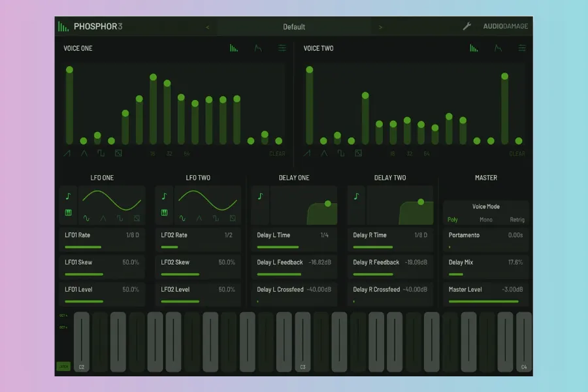Toggle LFO One tempo sync note icon

coord(68,196)
